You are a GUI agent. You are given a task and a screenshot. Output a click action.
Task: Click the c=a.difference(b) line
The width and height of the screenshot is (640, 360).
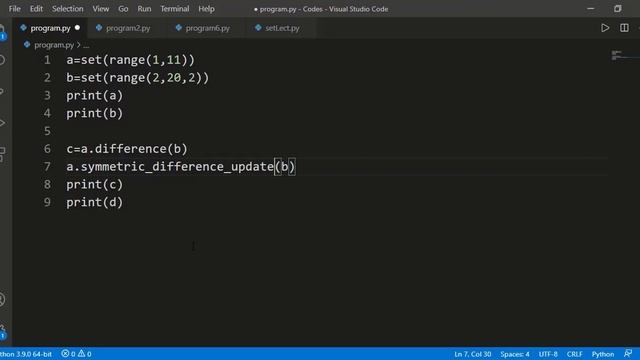(127, 149)
